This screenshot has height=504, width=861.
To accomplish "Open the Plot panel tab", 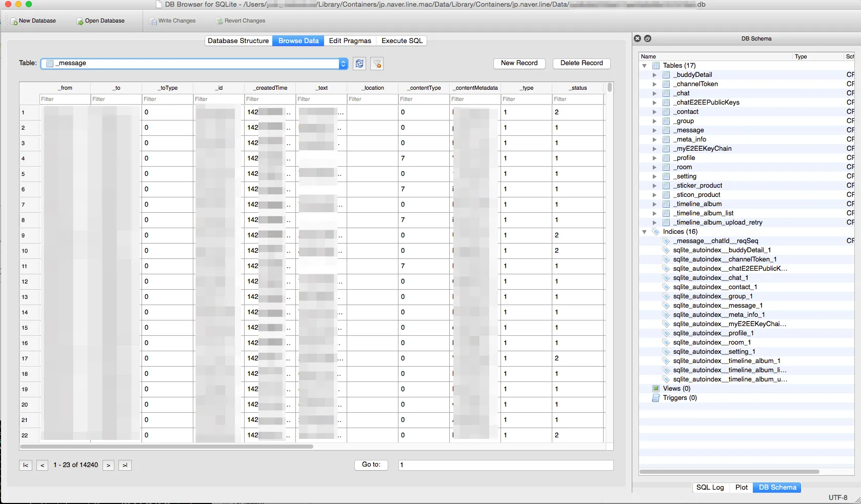I will (741, 488).
